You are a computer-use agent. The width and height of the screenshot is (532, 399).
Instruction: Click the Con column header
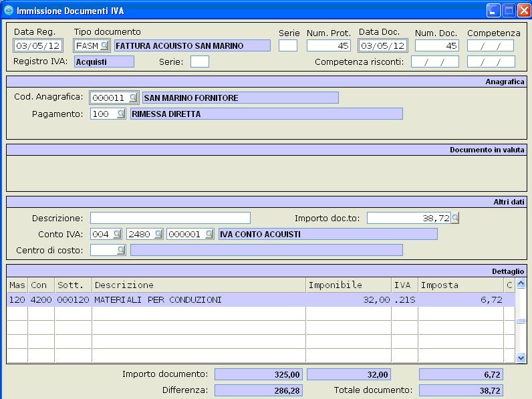tap(41, 285)
